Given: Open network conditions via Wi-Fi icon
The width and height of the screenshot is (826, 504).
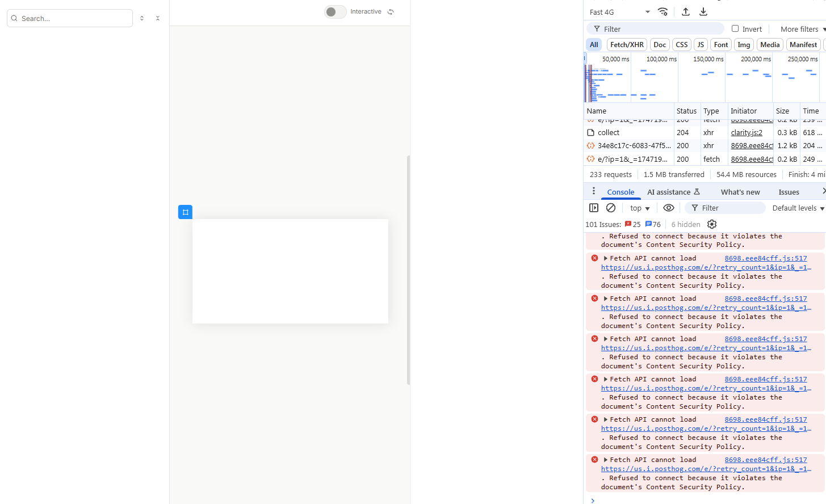Looking at the screenshot, I should (x=663, y=12).
